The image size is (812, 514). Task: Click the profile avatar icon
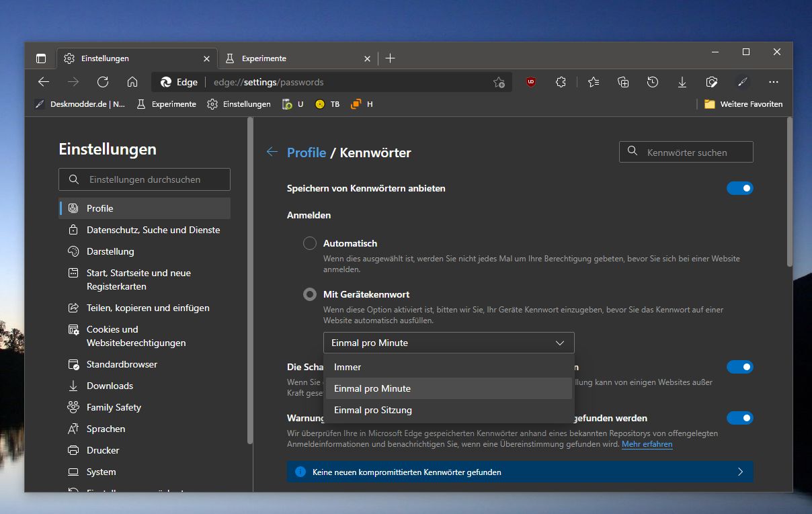pos(743,82)
